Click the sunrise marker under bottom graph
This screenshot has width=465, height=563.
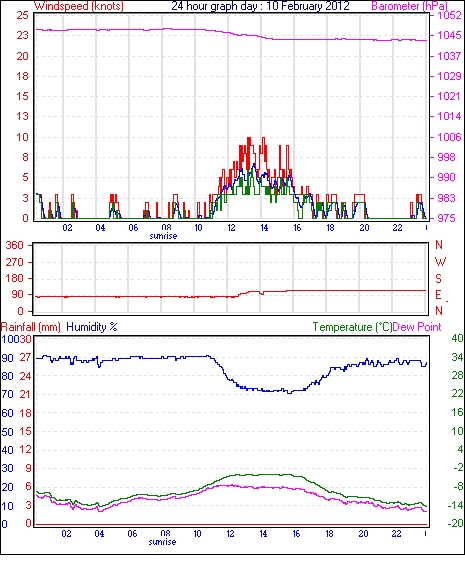[162, 542]
